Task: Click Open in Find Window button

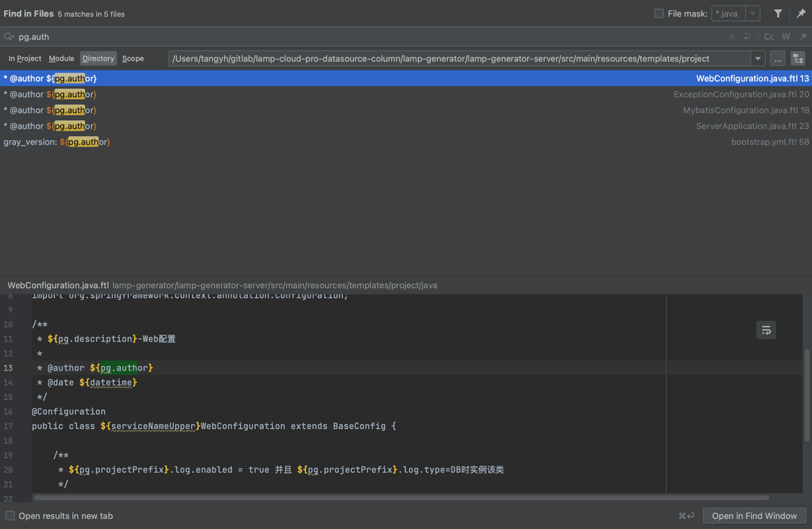Action: coord(754,516)
